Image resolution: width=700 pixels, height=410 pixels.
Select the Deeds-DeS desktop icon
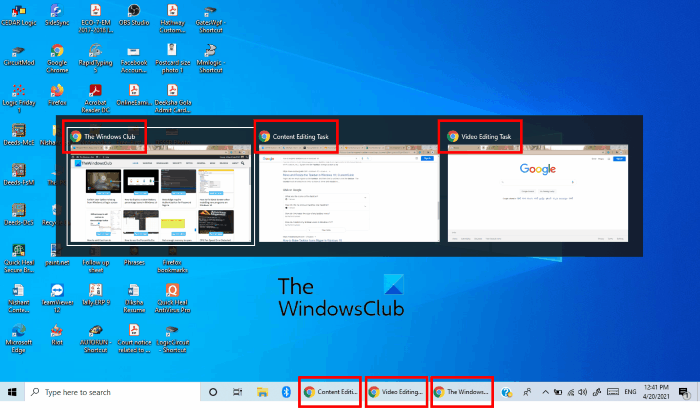pos(19,214)
